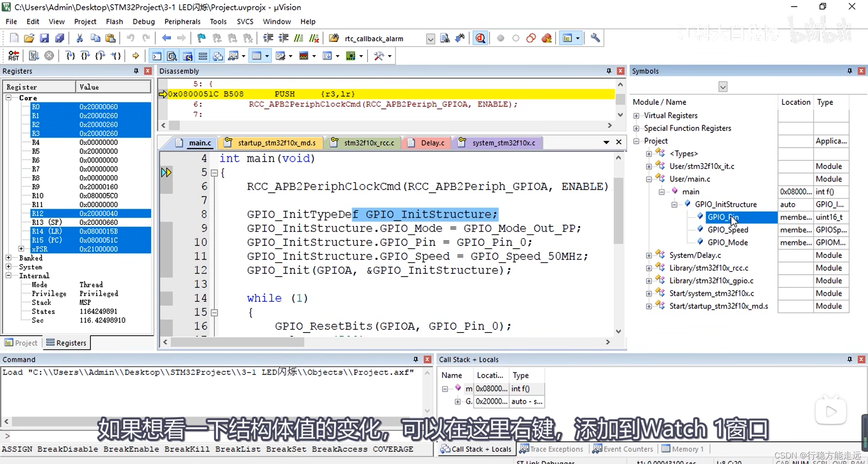The width and height of the screenshot is (868, 464).
Task: Click the Step Over icon
Action: coord(85,56)
